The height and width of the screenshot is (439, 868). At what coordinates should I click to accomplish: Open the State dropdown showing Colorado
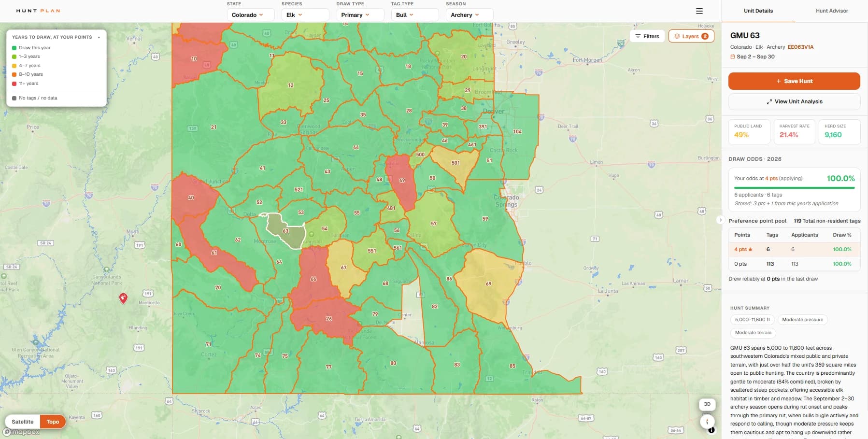point(251,15)
